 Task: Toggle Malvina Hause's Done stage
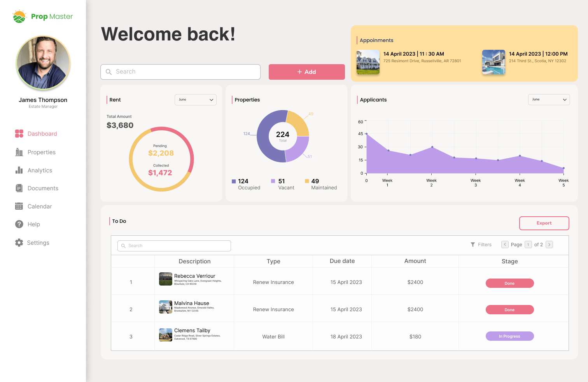tap(509, 309)
